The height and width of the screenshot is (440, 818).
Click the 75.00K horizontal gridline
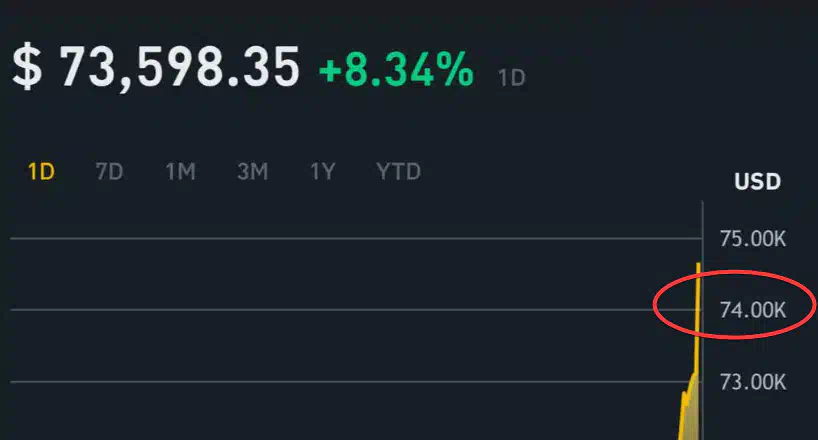356,239
